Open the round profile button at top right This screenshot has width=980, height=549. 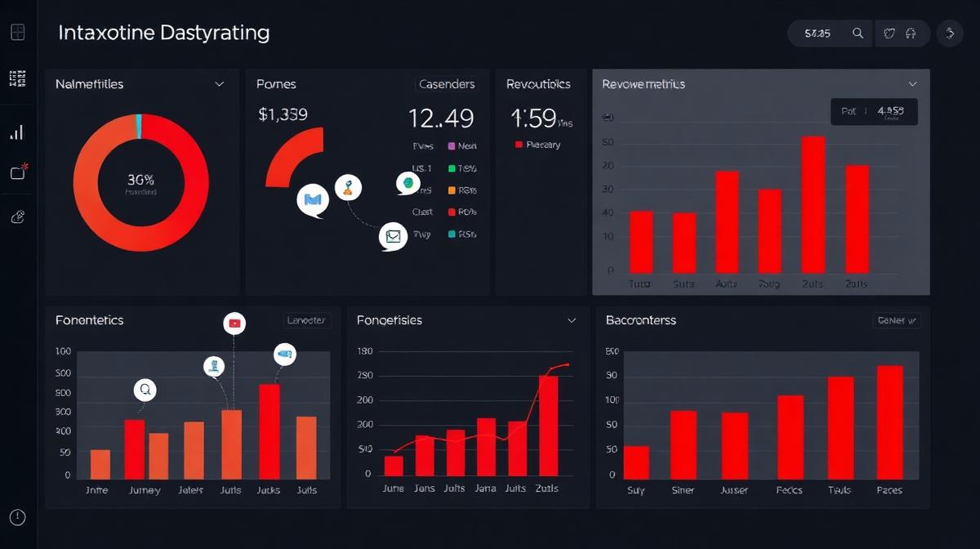[x=950, y=33]
